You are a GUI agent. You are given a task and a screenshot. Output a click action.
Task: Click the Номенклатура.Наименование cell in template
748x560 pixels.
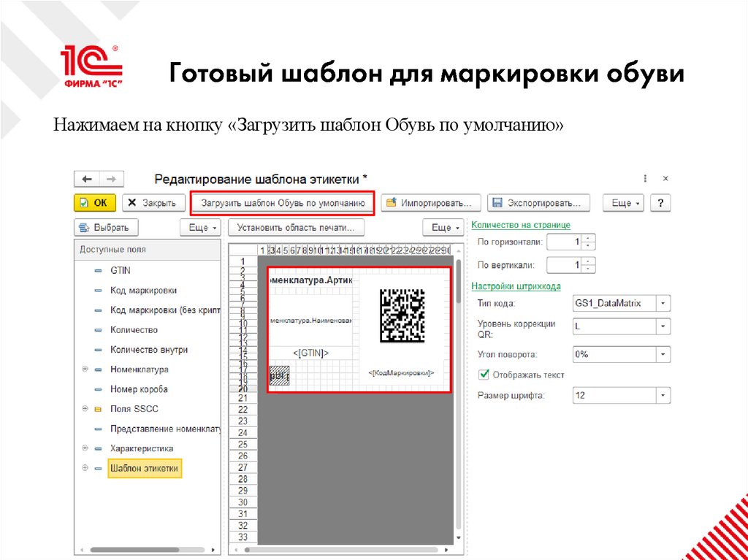pyautogui.click(x=311, y=321)
